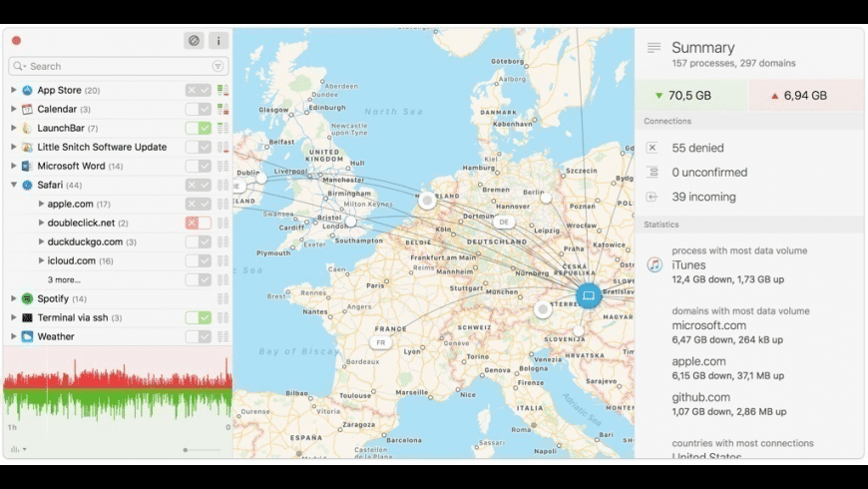868x489 pixels.
Task: Click the incoming connections arrow icon
Action: (652, 197)
